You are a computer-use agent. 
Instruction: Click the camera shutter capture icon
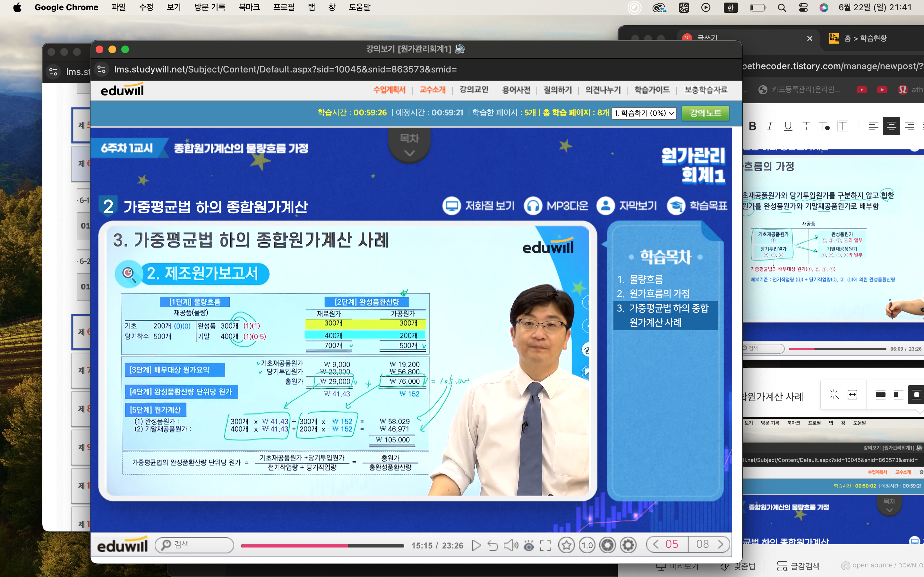607,545
